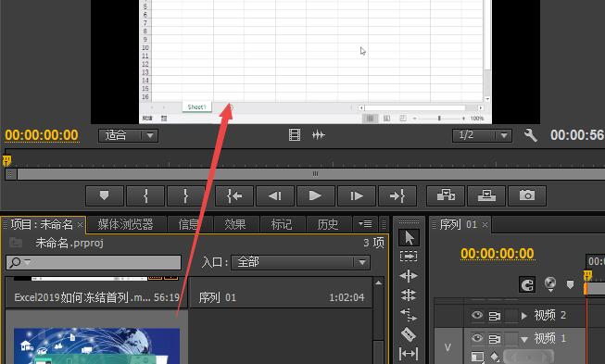Select the Track Select tool
605x364 pixels.
[409, 257]
